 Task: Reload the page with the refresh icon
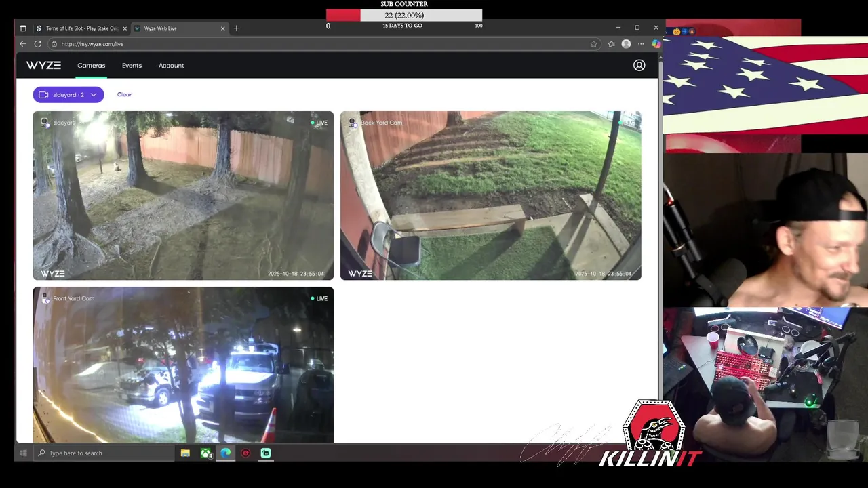[x=37, y=44]
